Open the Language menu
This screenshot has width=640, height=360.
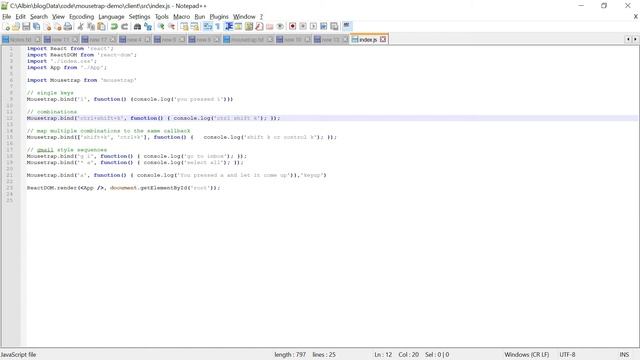coord(111,17)
